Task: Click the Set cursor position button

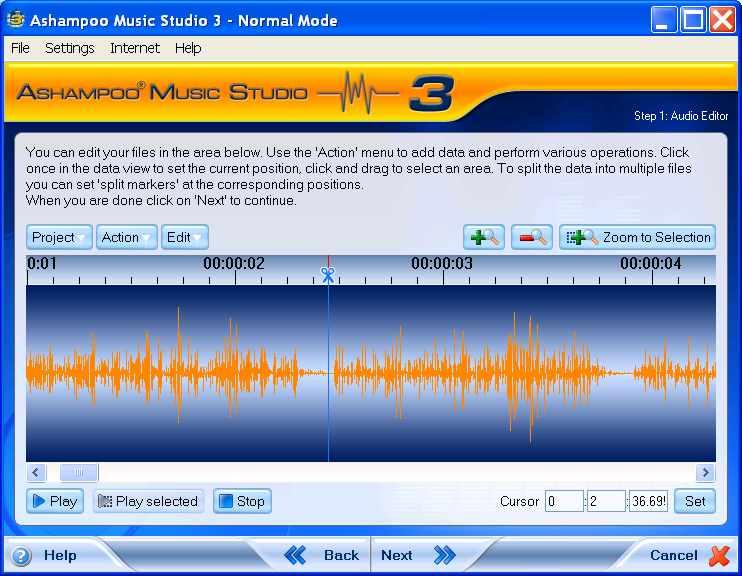Action: pos(695,501)
